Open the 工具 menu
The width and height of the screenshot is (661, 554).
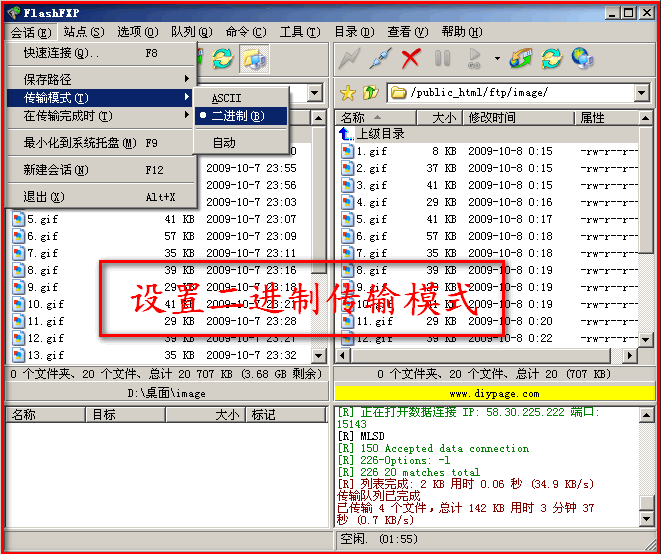coord(300,32)
